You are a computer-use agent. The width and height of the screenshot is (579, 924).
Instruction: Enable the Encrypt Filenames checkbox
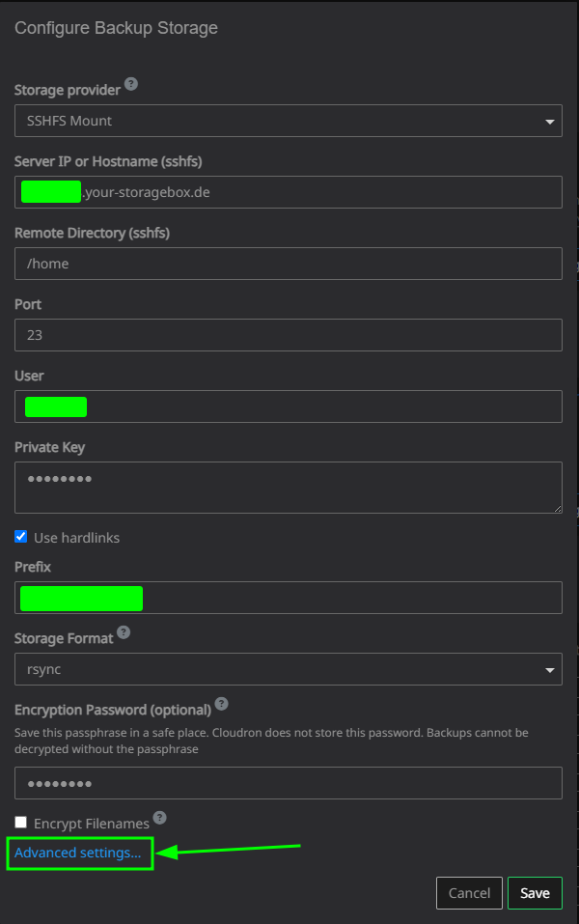click(21, 822)
